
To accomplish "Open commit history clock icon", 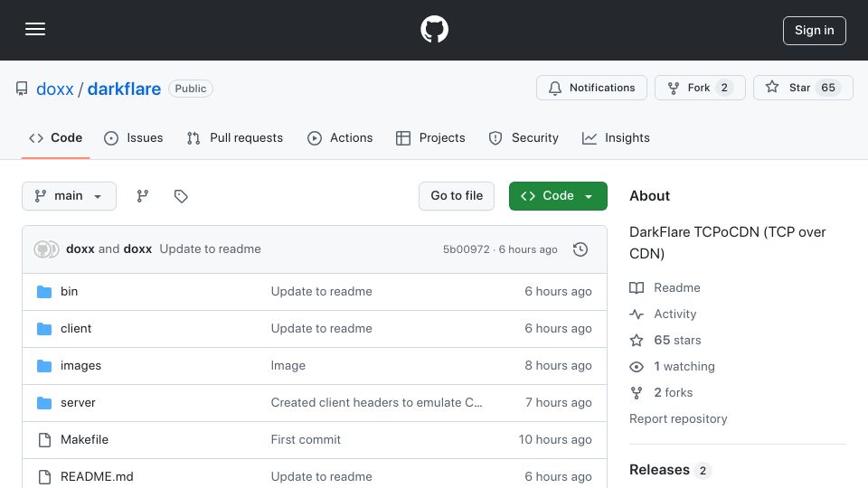I will [x=580, y=249].
